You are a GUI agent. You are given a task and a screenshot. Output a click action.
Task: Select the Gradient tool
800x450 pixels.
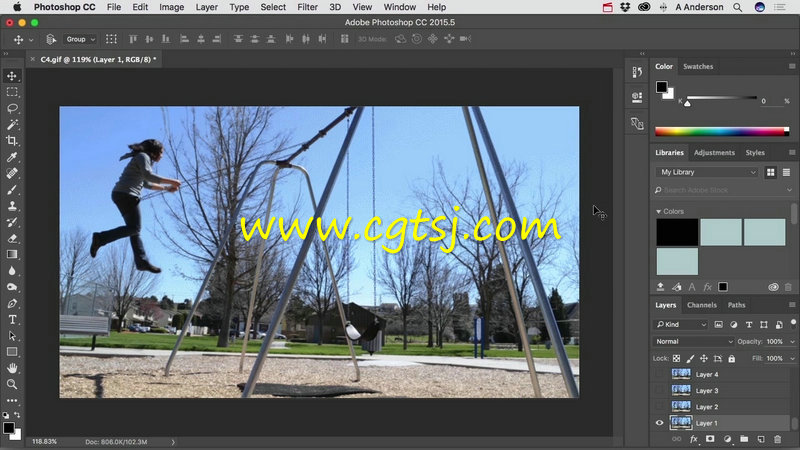tap(12, 255)
